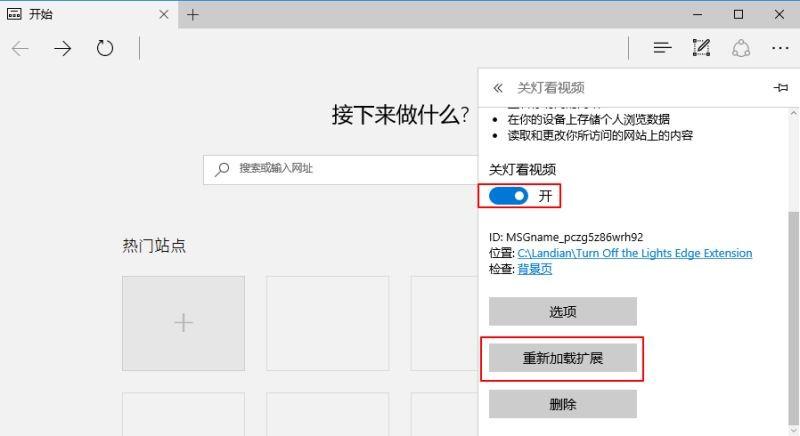
Task: Pin the extension pane
Action: tap(781, 88)
